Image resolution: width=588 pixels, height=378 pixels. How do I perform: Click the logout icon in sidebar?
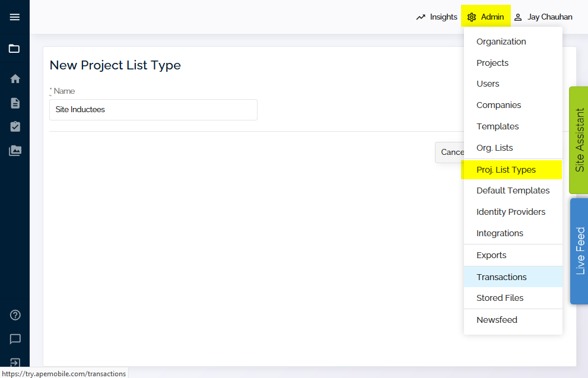point(15,363)
